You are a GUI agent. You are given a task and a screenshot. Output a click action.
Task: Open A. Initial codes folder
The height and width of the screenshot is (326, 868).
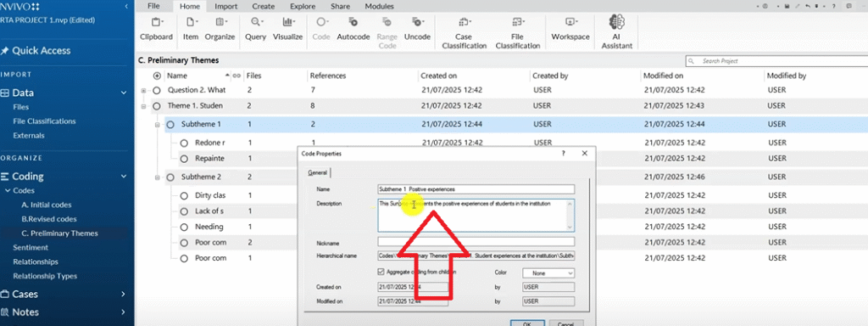point(47,205)
